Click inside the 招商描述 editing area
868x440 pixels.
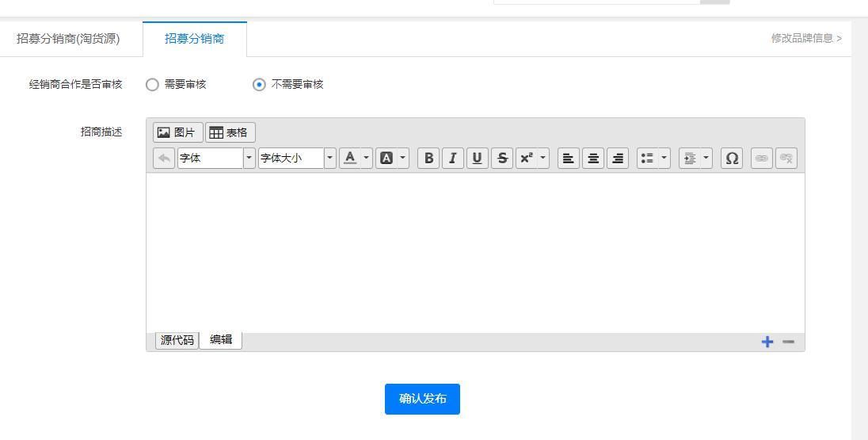coord(475,253)
